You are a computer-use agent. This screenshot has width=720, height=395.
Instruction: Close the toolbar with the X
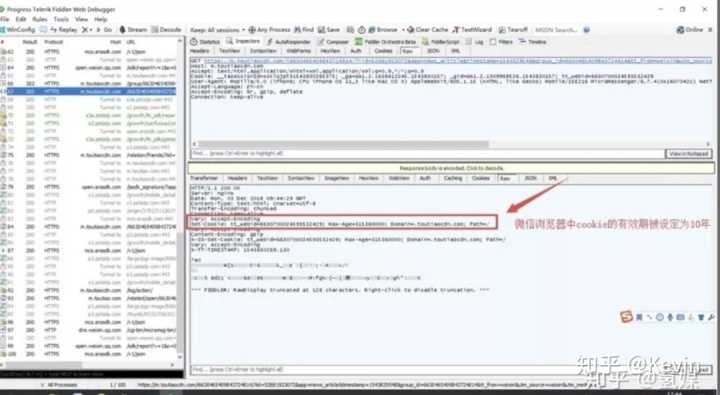[x=711, y=30]
